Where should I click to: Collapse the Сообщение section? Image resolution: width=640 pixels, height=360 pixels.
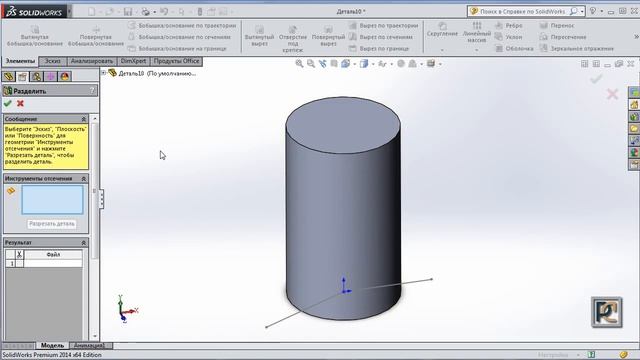[x=84, y=119]
